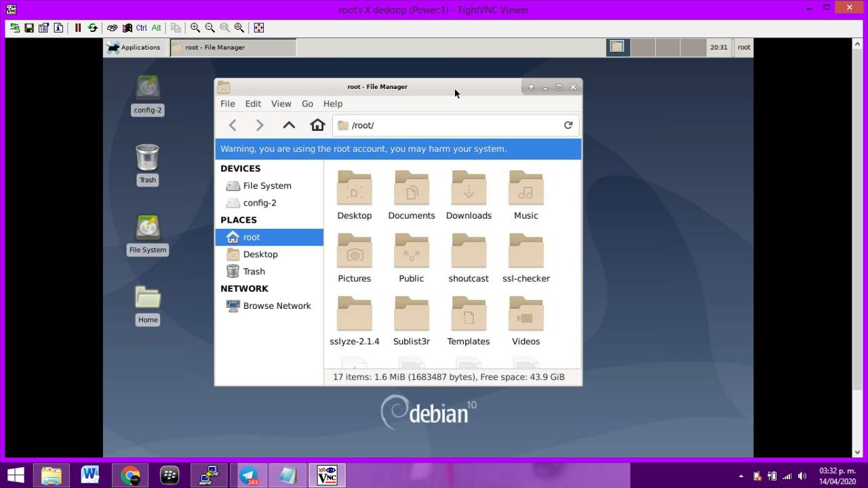Open TightVNC connection options icon
Screen dimensions: 868x488
click(x=43, y=28)
